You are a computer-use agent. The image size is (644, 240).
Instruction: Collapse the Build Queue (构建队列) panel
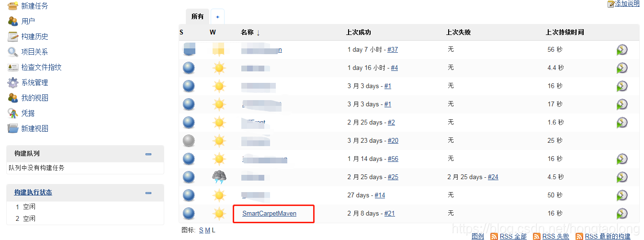point(148,154)
